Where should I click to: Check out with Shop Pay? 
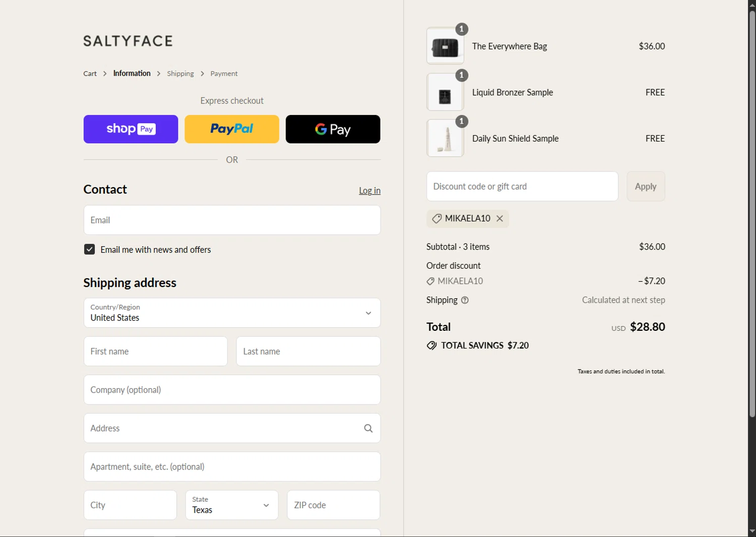coord(131,129)
